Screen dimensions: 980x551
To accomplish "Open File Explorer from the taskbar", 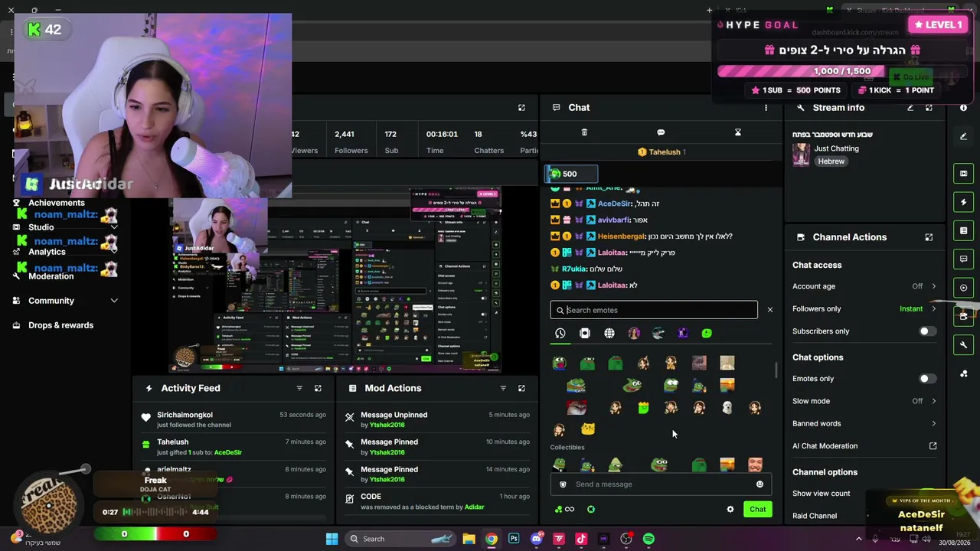I will coord(469,540).
